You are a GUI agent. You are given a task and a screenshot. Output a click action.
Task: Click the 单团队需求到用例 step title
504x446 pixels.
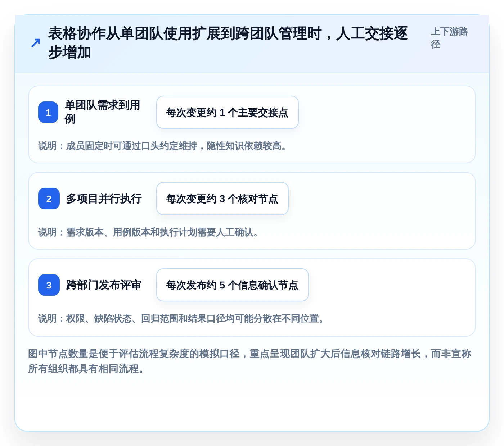(102, 112)
